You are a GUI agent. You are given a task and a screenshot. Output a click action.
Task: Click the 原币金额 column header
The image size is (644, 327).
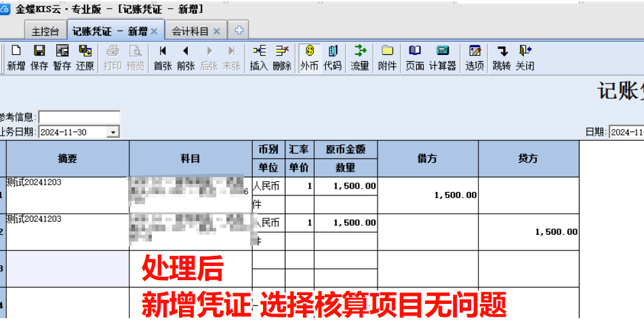click(x=346, y=149)
